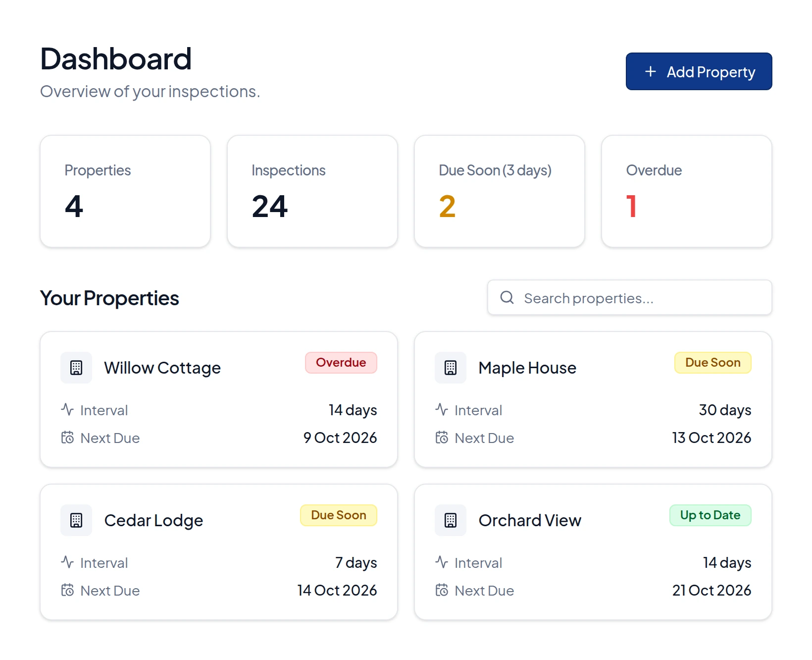This screenshot has width=812, height=660.
Task: Click the magnifier search icon
Action: point(507,297)
